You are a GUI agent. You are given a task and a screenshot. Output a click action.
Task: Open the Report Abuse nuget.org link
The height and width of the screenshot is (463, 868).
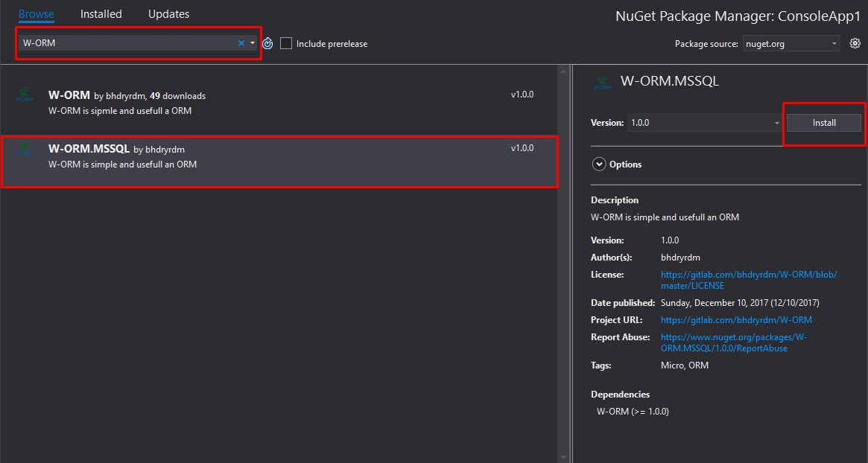(x=734, y=342)
